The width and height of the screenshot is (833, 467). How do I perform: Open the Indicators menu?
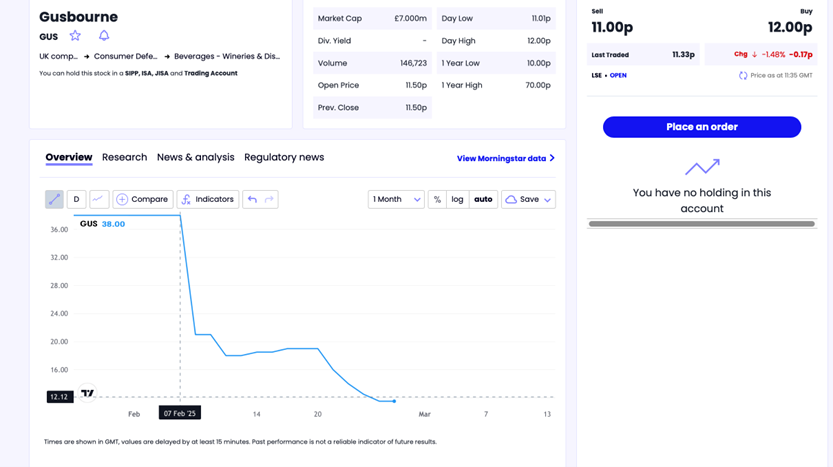click(208, 199)
